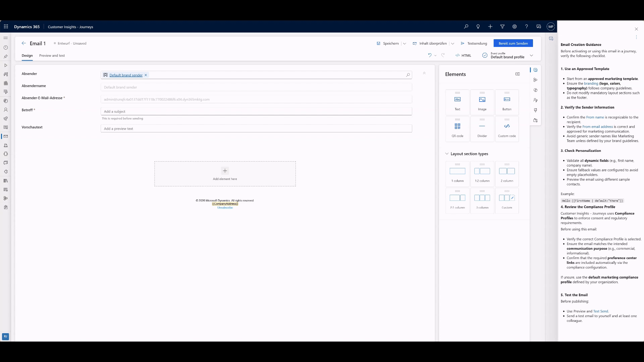The width and height of the screenshot is (644, 362).
Task: Open the Design tab
Action: pos(27,56)
